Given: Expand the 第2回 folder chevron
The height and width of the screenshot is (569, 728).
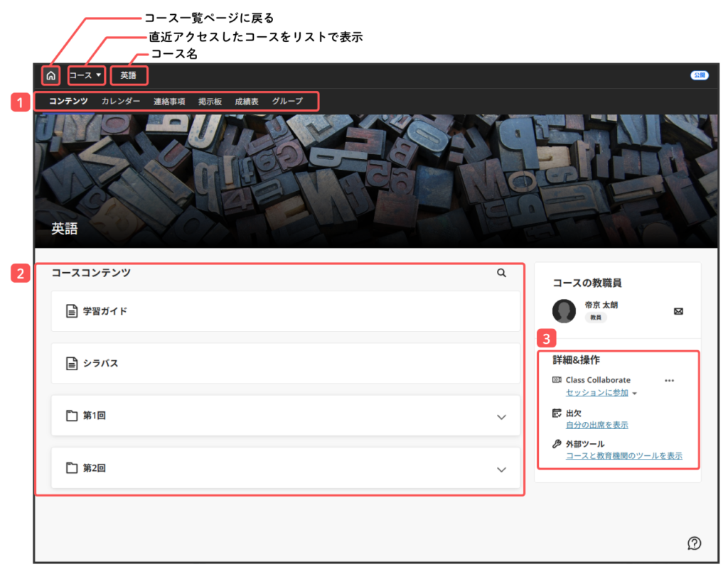Looking at the screenshot, I should [x=501, y=469].
